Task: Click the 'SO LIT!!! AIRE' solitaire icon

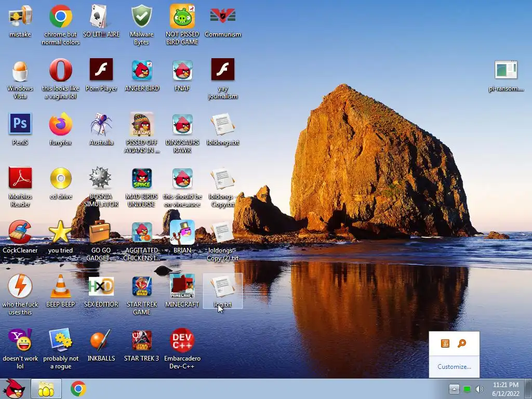Action: pyautogui.click(x=101, y=21)
